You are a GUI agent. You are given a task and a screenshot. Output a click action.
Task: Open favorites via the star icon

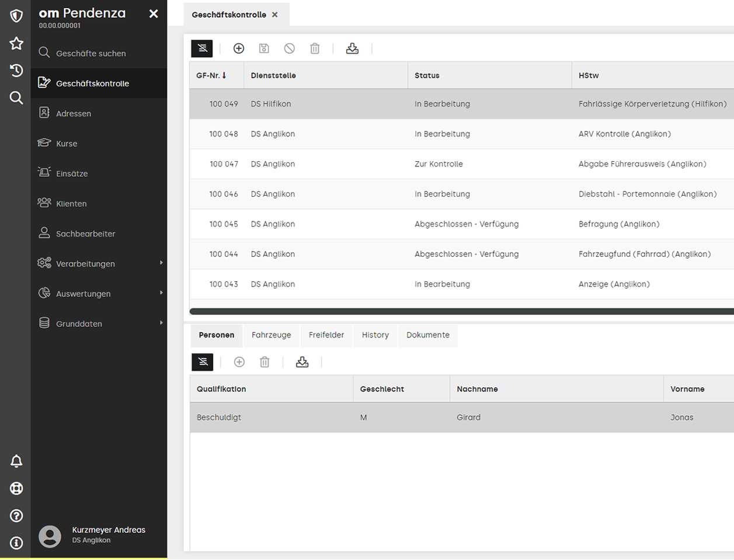click(x=16, y=43)
